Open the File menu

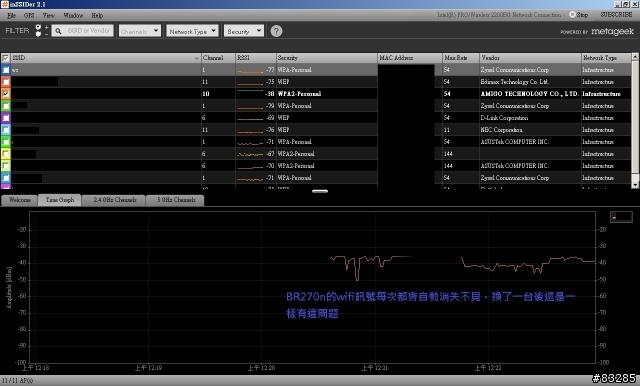[11, 16]
